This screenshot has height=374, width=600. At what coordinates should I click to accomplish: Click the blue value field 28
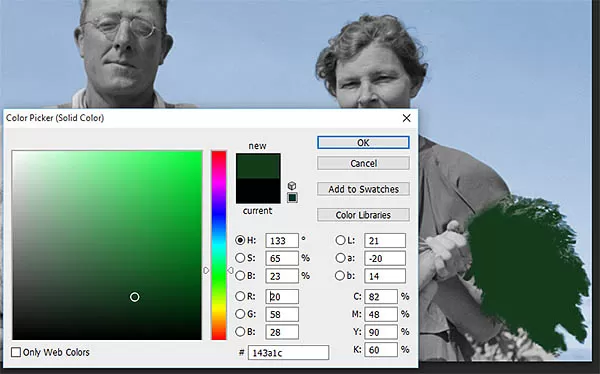[282, 332]
